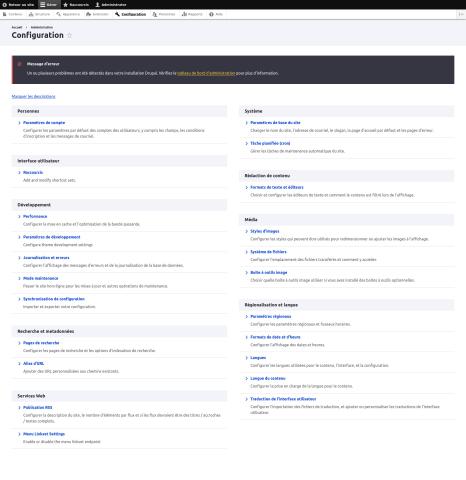Open the 'Langues' settings link
Viewport: 466px width, 480px height.
(x=258, y=358)
